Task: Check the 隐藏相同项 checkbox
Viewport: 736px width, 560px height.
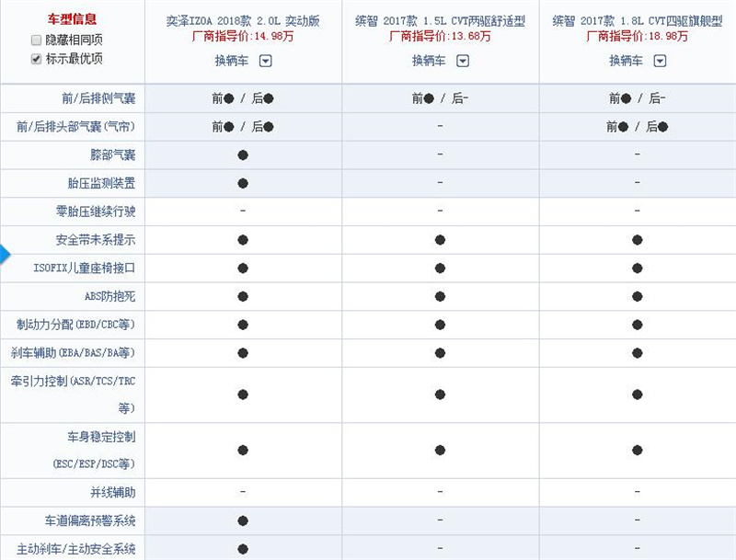Action: tap(36, 40)
